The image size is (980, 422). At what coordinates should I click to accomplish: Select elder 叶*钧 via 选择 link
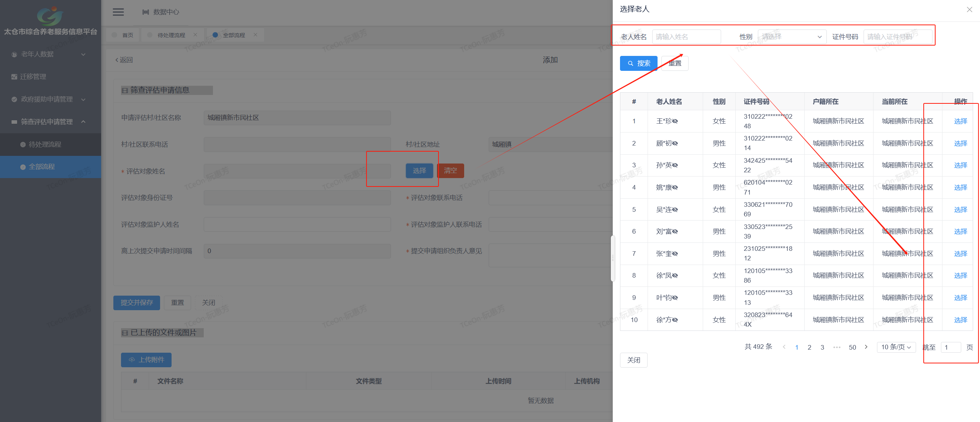[960, 298]
